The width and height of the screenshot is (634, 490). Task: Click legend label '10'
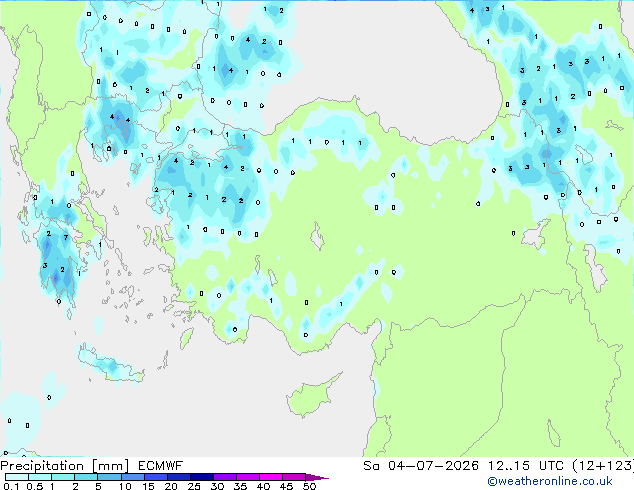[125, 486]
